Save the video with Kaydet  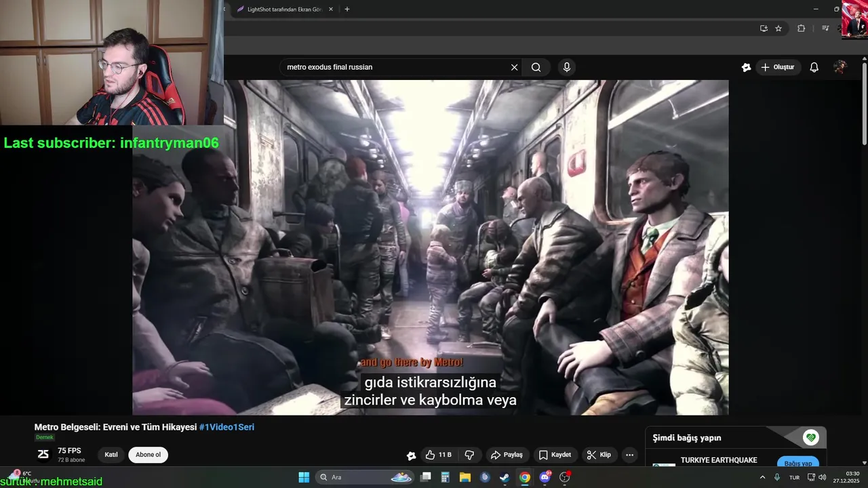click(x=555, y=455)
